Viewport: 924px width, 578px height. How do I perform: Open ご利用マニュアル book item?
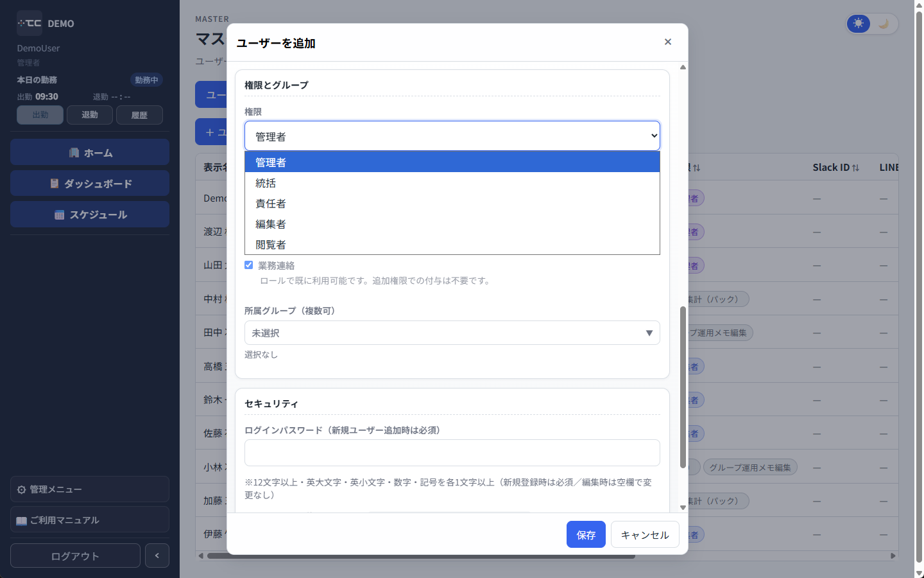pos(90,520)
